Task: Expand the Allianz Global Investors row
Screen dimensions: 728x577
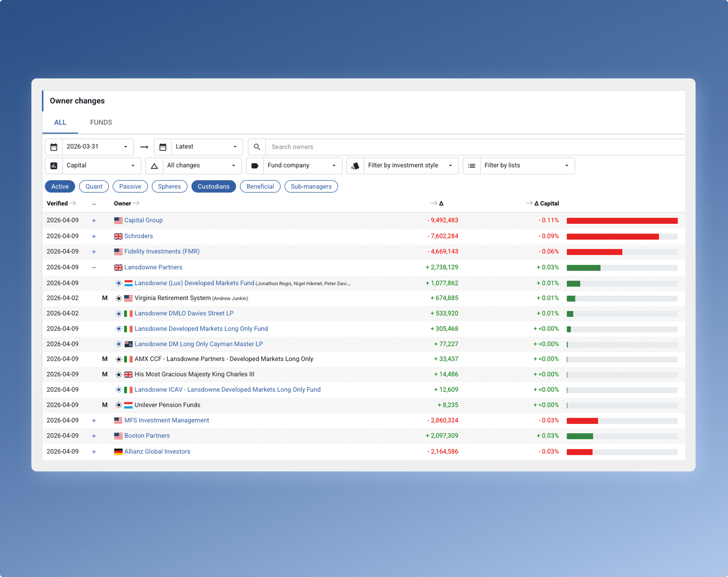Action: (94, 452)
